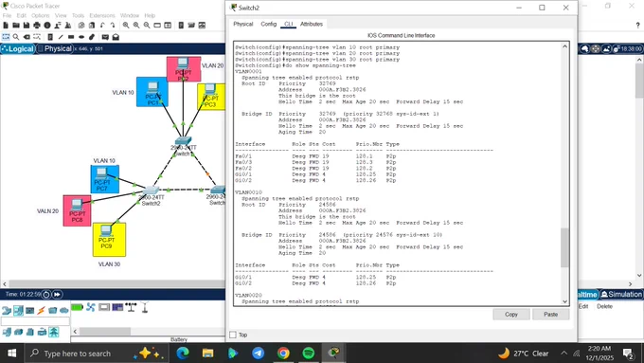Image resolution: width=644 pixels, height=363 pixels.
Task: Click the taskbar search box
Action: click(97, 354)
